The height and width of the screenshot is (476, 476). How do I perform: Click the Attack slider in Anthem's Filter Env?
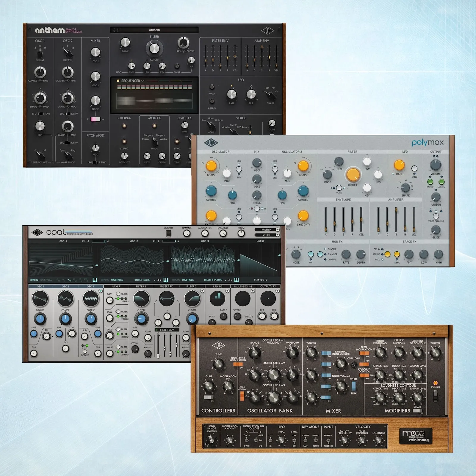pos(206,60)
